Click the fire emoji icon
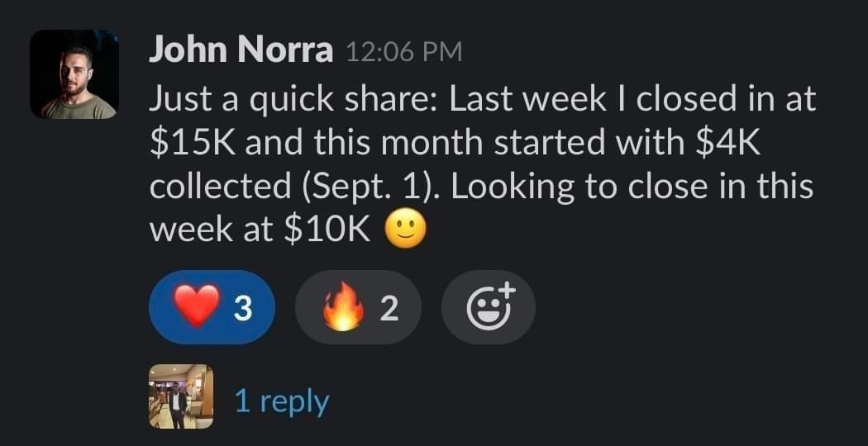 344,307
